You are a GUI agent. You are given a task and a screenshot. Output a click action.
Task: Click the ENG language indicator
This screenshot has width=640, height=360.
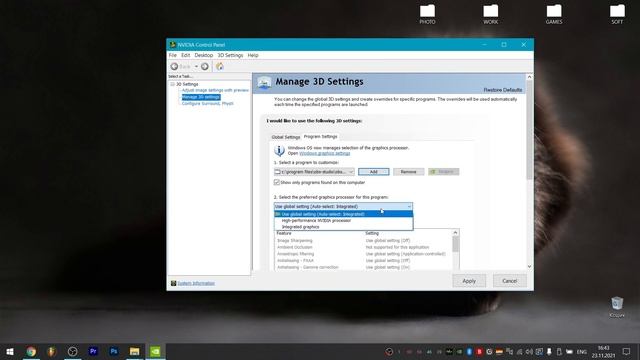[581, 352]
